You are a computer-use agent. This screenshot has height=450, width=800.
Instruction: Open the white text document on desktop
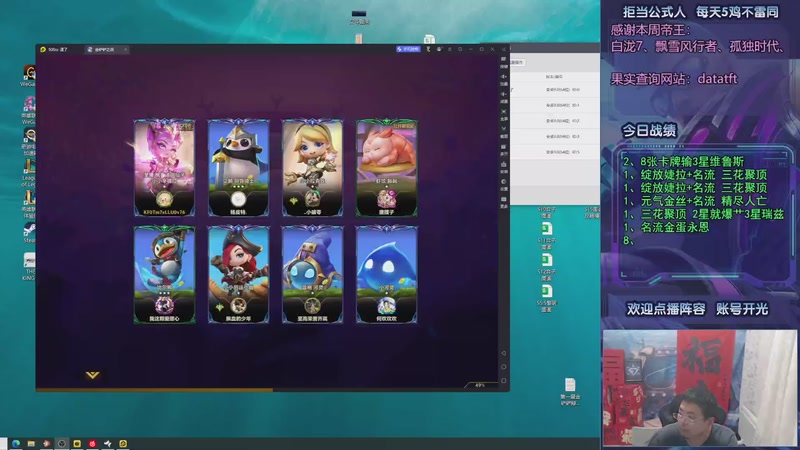click(x=570, y=391)
